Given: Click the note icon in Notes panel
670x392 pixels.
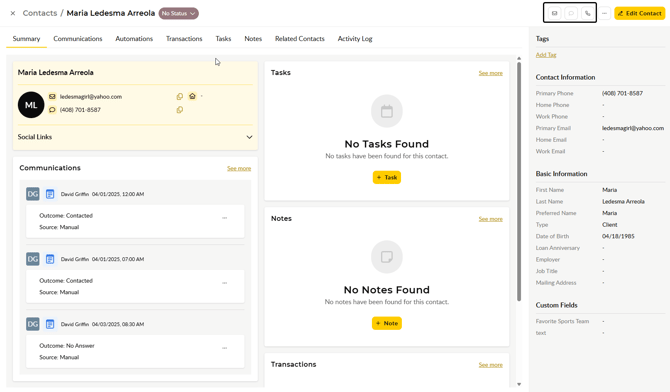Looking at the screenshot, I should click(387, 257).
